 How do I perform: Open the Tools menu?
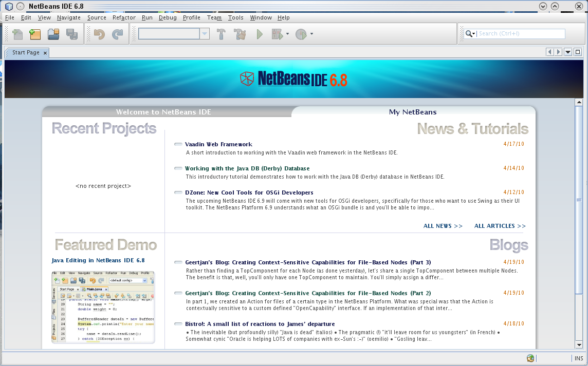(x=235, y=17)
